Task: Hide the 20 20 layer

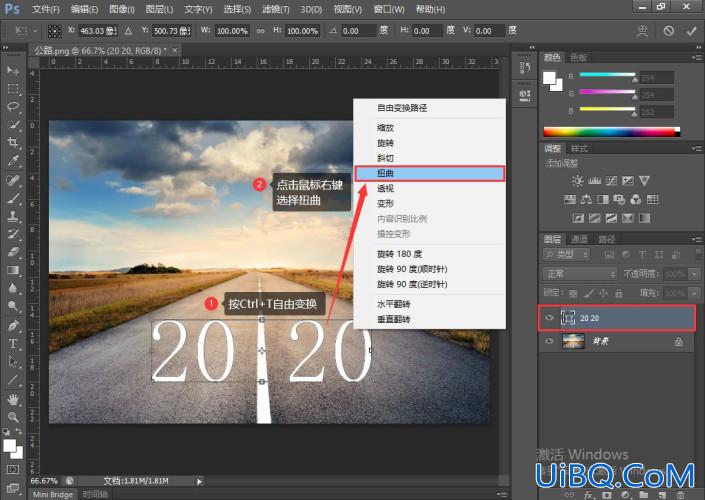Action: click(549, 318)
